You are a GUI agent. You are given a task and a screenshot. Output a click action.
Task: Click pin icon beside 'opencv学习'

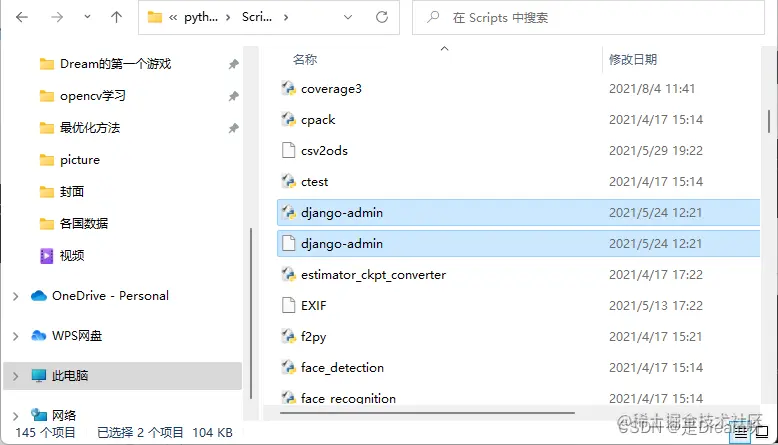233,96
